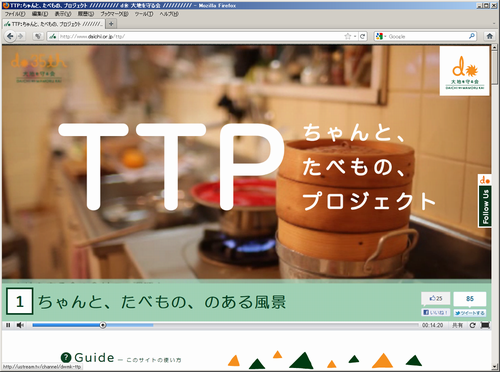This screenshot has height=372, width=500.
Task: Reload the page with the refresh icon
Action: click(362, 36)
